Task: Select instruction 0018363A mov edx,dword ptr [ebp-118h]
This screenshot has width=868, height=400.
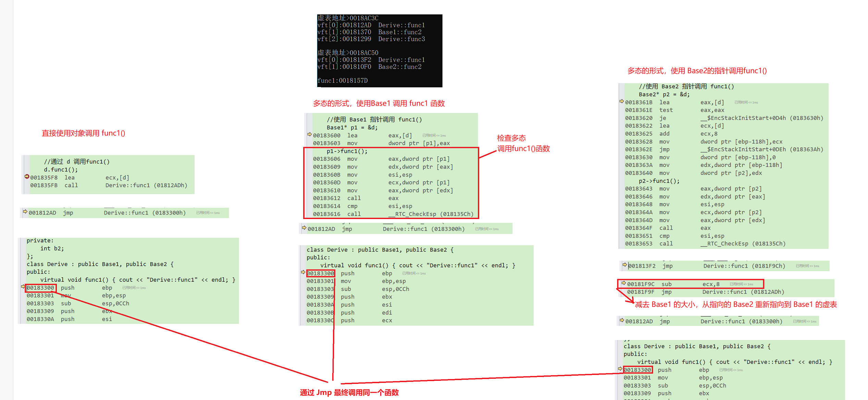Action: (704, 165)
